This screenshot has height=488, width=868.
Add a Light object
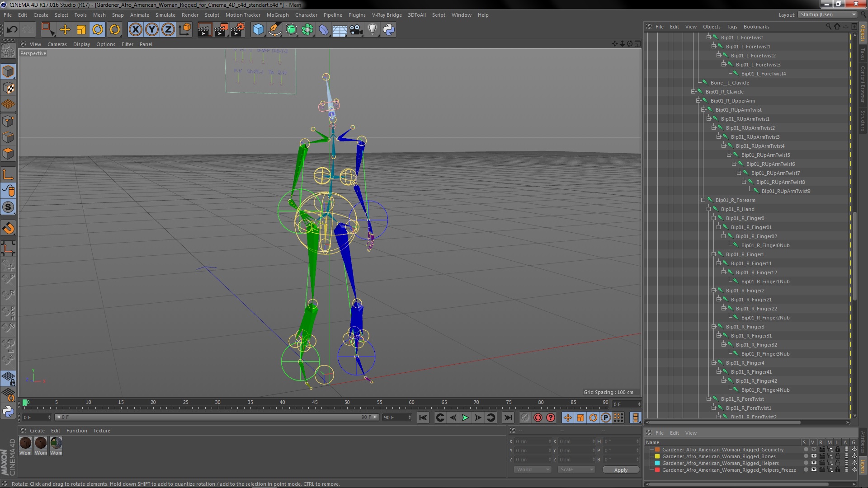[372, 30]
